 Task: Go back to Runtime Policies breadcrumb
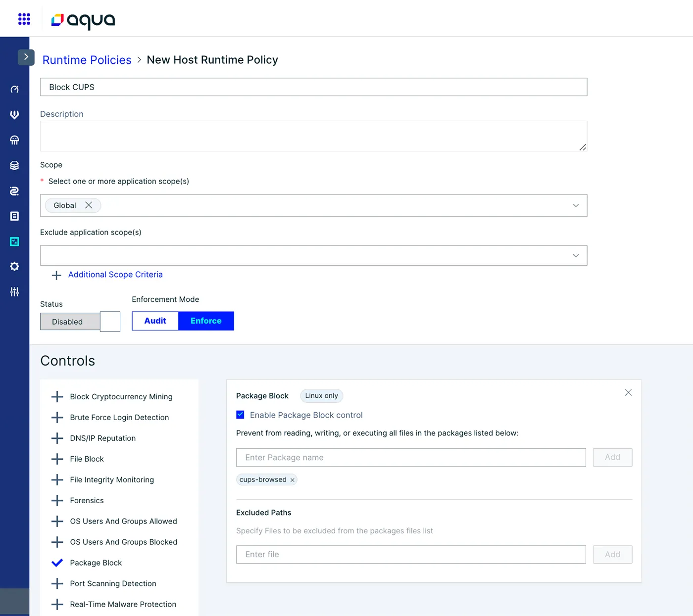87,60
